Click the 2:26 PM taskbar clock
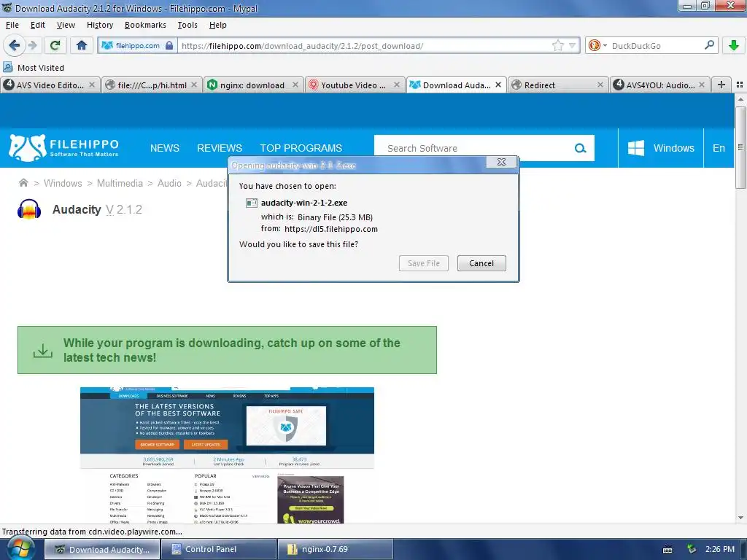This screenshot has width=747, height=560. (x=720, y=549)
